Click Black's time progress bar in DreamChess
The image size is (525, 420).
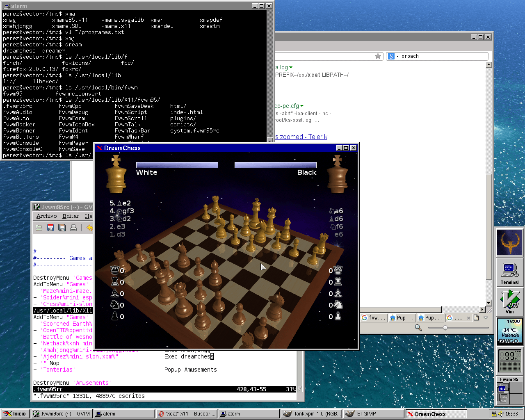pyautogui.click(x=276, y=165)
